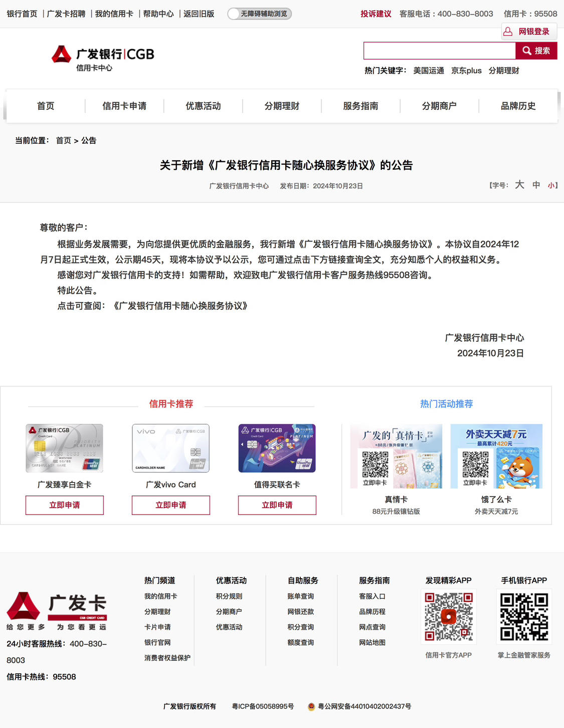The image size is (564, 728).
Task: Open 投诉建议 link
Action: (375, 14)
